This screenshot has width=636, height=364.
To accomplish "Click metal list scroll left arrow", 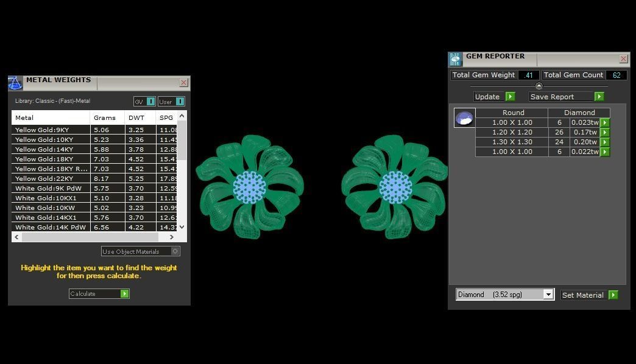I will [x=16, y=237].
